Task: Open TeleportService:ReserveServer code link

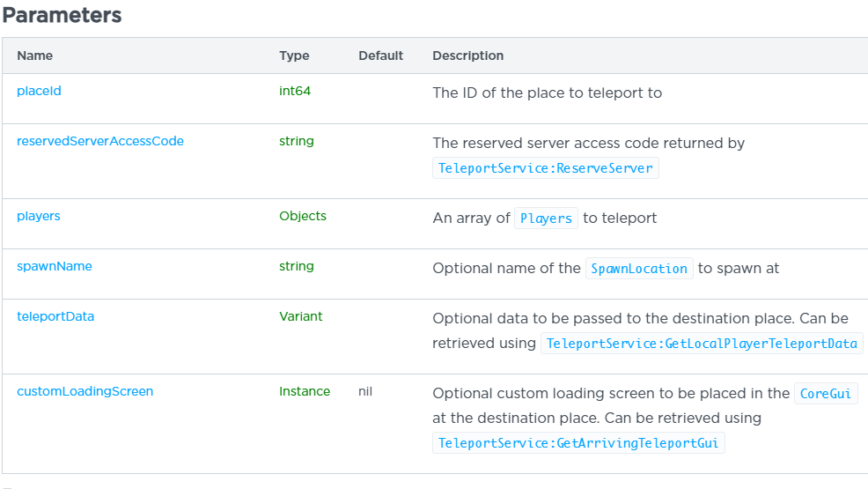Action: (545, 168)
